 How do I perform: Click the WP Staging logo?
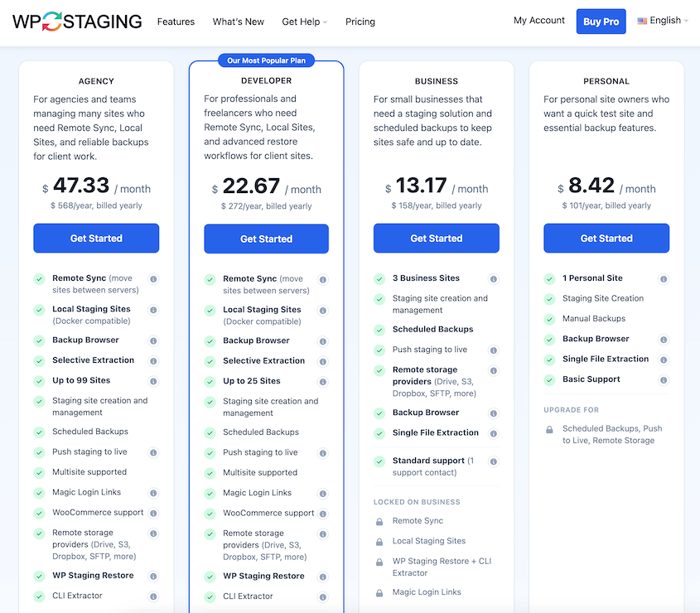pyautogui.click(x=77, y=22)
